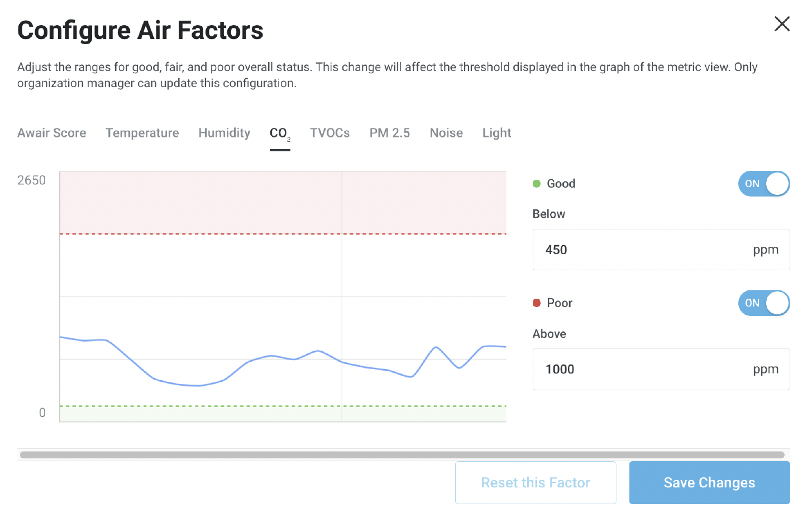Switch to the Awair Score tab
Viewport: 812px width, 517px height.
click(51, 133)
